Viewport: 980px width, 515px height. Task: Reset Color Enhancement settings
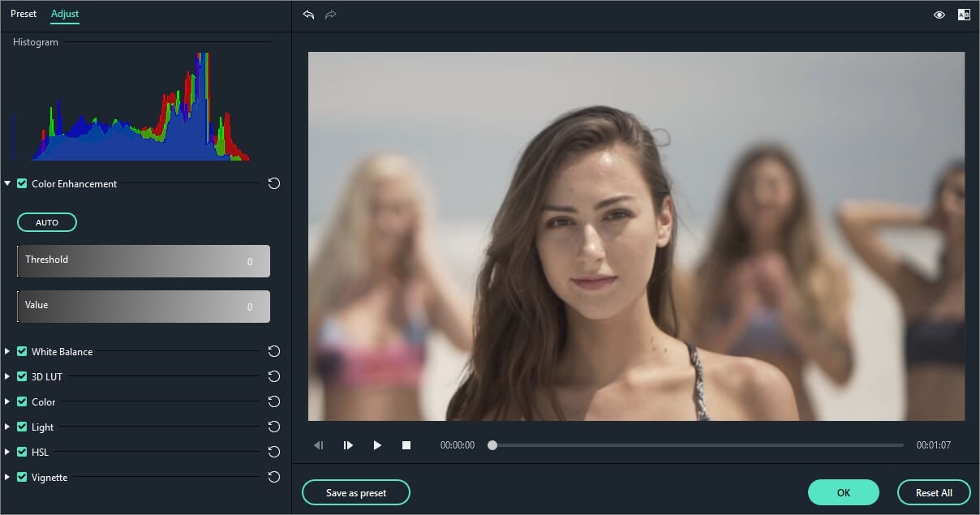pos(274,183)
